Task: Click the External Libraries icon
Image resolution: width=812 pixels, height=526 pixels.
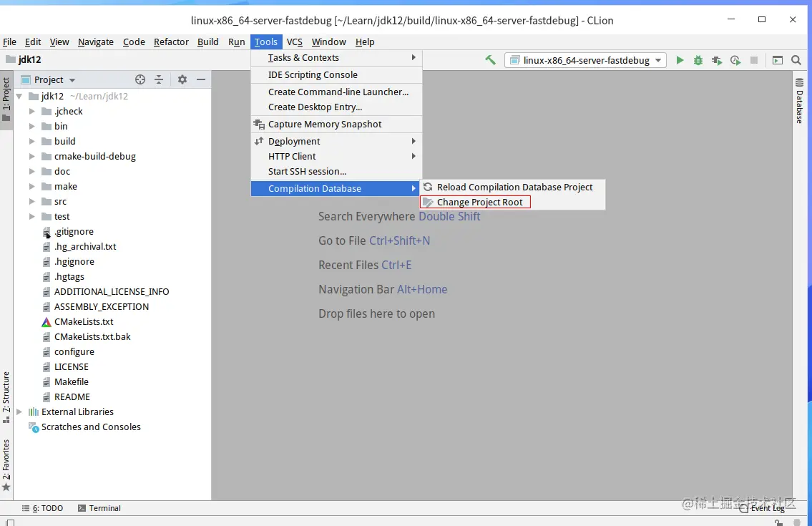Action: click(x=33, y=412)
